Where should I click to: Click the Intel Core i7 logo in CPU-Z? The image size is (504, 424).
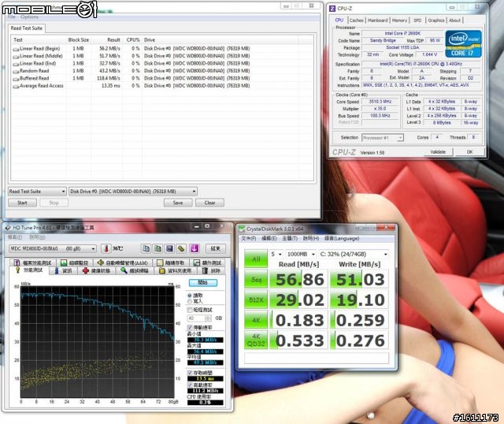[463, 44]
